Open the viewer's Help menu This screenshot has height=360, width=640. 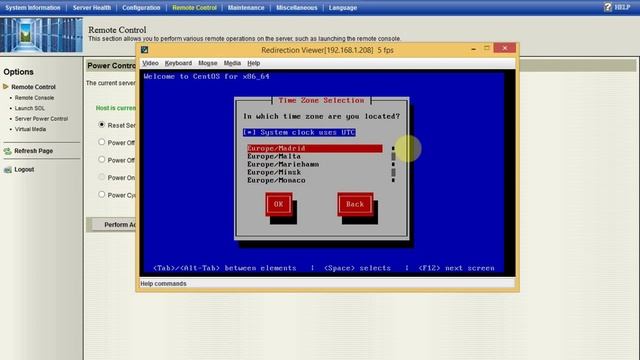click(253, 63)
